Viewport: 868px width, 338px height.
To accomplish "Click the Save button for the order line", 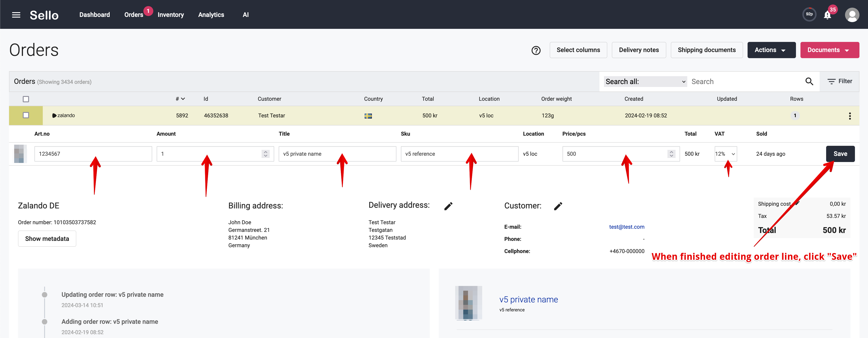I will pos(840,154).
